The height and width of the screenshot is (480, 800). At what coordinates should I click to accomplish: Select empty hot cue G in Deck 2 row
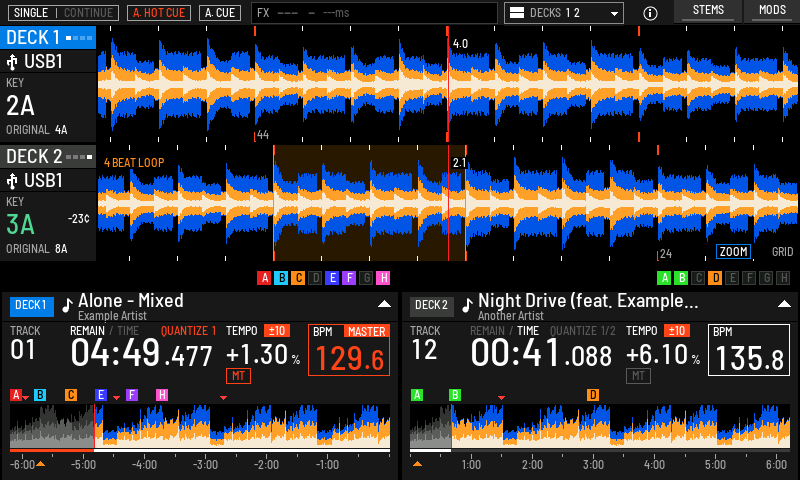coord(766,278)
